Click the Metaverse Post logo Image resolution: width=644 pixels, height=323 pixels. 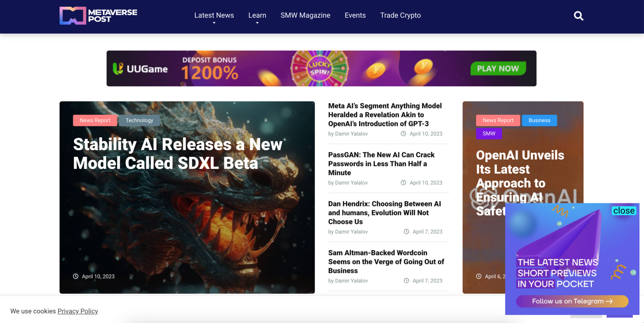click(99, 16)
